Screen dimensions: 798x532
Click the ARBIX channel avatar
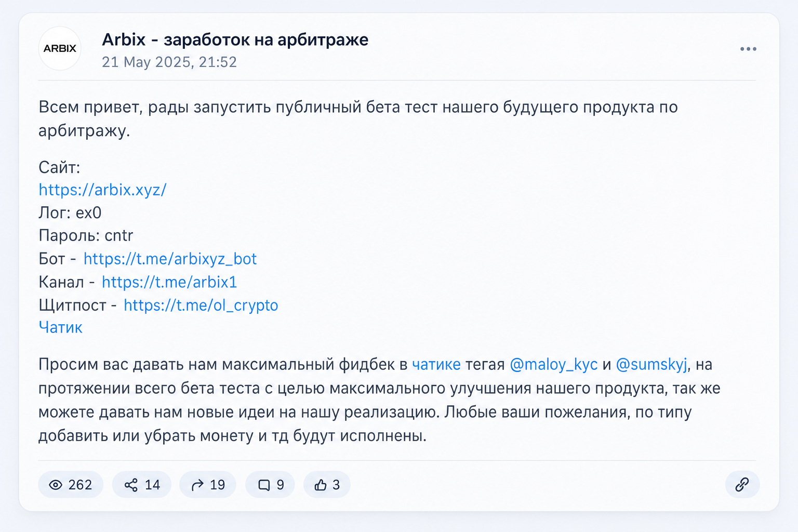[x=60, y=48]
